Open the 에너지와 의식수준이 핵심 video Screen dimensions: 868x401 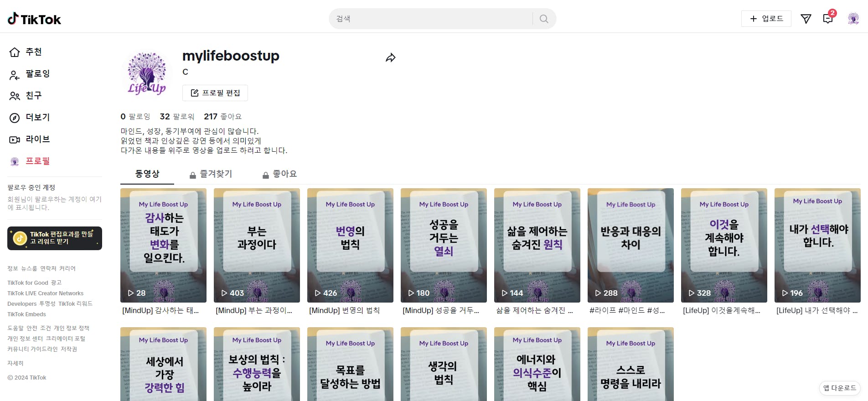pos(537,364)
